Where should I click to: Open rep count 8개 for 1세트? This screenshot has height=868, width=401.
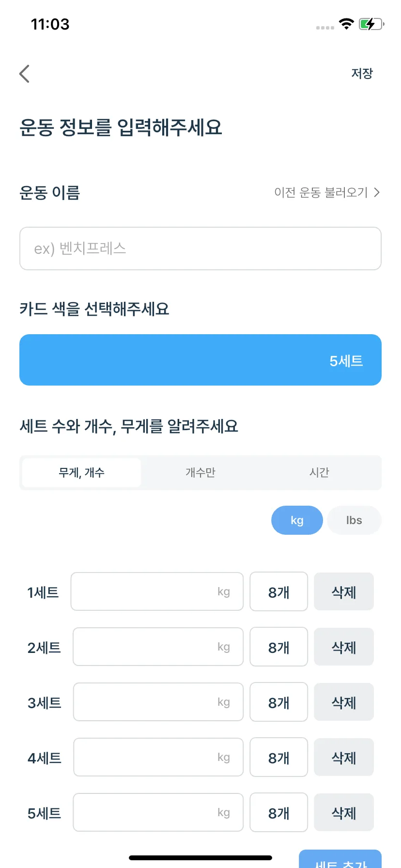[x=279, y=591]
